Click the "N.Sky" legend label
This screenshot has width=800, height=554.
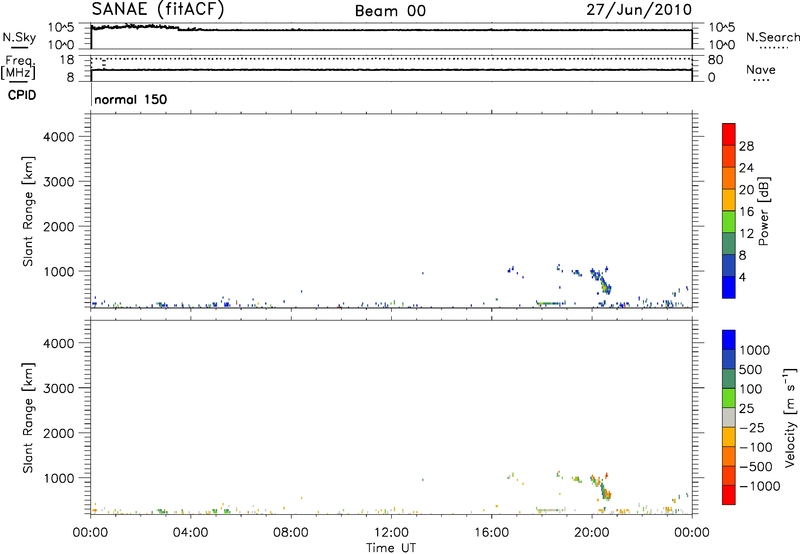(x=19, y=37)
